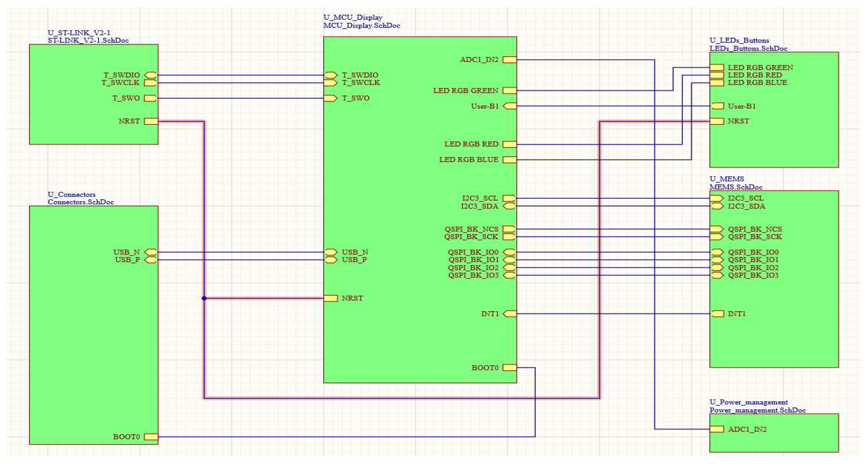The width and height of the screenshot is (868, 467).
Task: Select User-B1 port on LEDs_Buttons sheet
Action: click(x=717, y=106)
